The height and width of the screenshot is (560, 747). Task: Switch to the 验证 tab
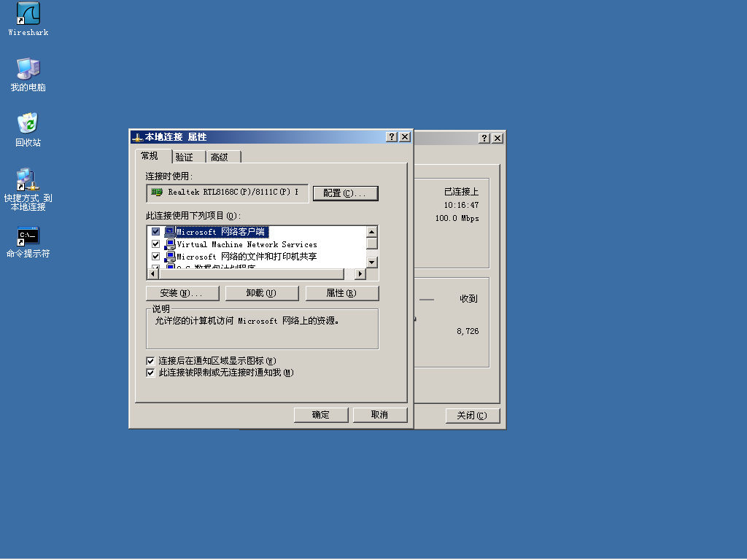click(189, 157)
